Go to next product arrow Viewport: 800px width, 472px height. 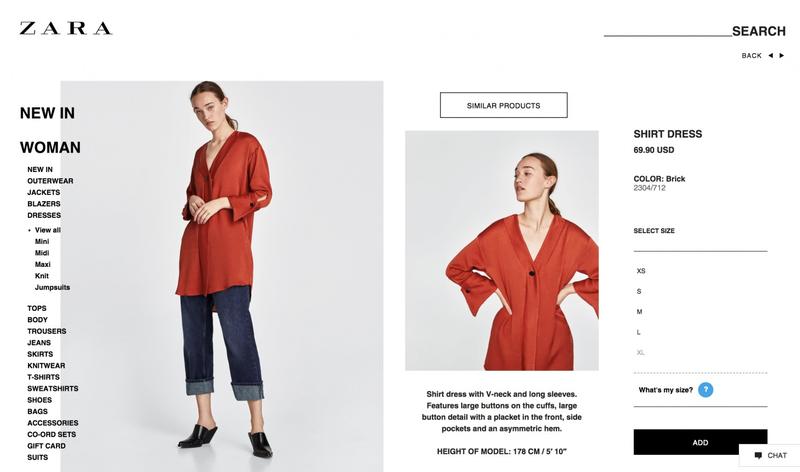coord(782,56)
